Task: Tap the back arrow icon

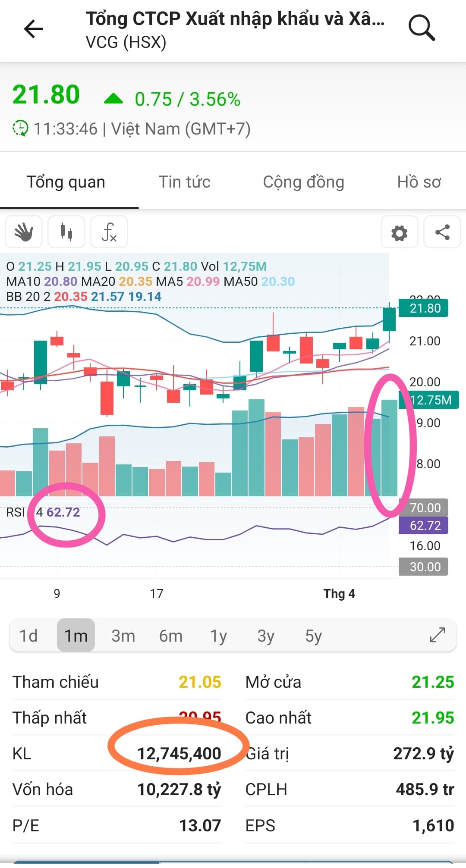Action: tap(33, 29)
